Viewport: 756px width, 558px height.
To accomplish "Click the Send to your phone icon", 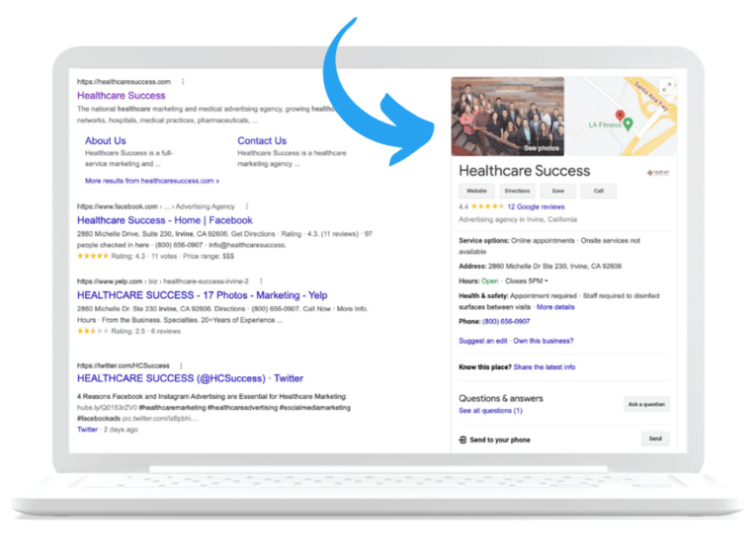I will (462, 439).
